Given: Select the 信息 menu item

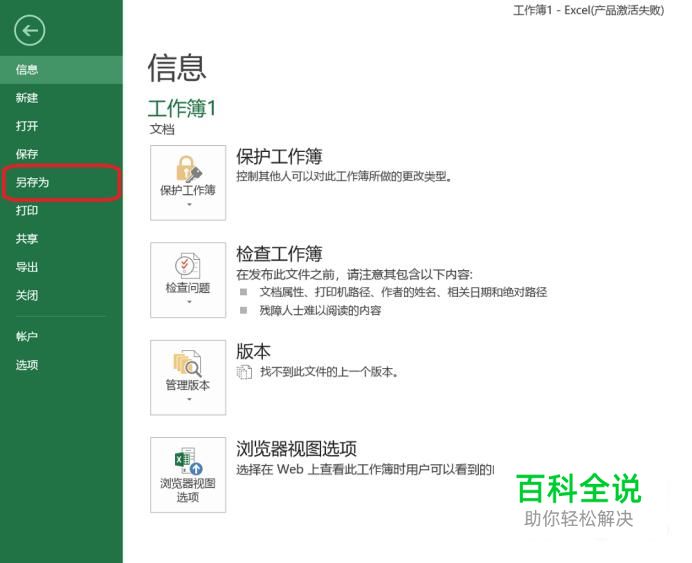Looking at the screenshot, I should pos(61,70).
